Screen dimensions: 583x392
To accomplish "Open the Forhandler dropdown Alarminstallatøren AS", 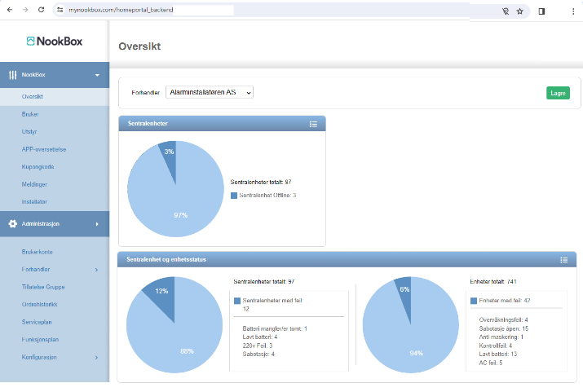I will coord(210,92).
